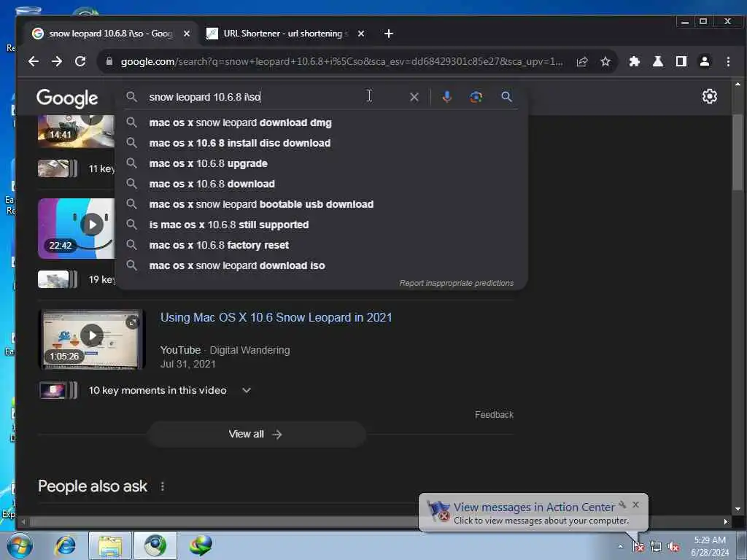Click the site lock icon in address bar
Image resolution: width=747 pixels, height=560 pixels.
coord(109,61)
